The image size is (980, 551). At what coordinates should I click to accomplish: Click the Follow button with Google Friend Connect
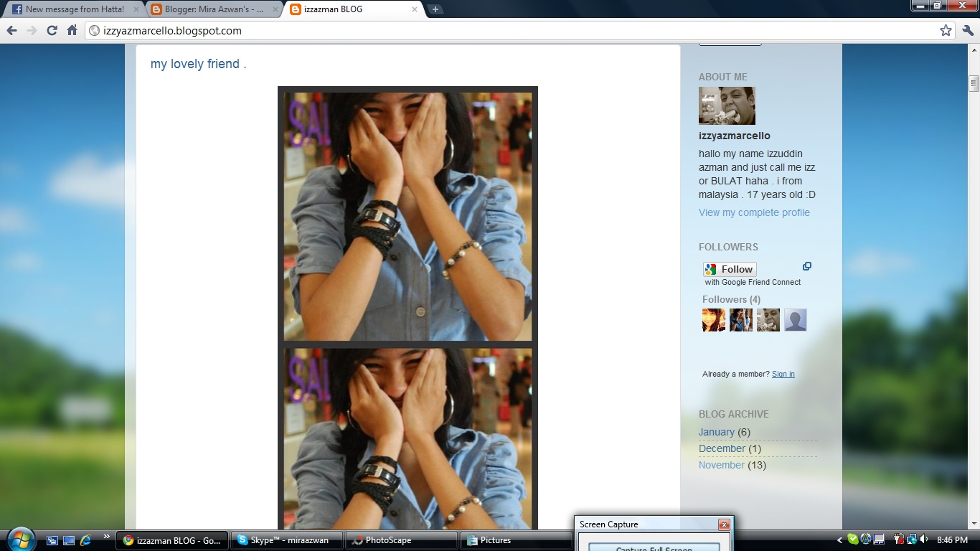(730, 269)
